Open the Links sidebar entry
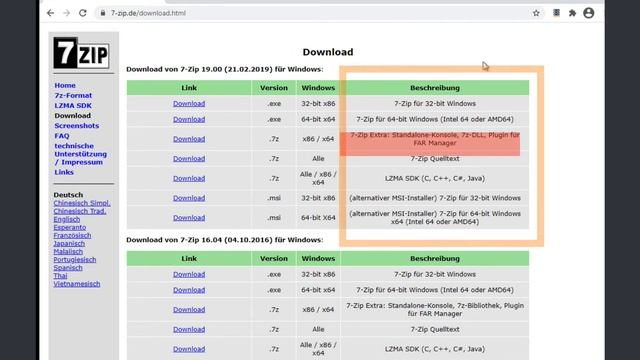 [x=64, y=172]
